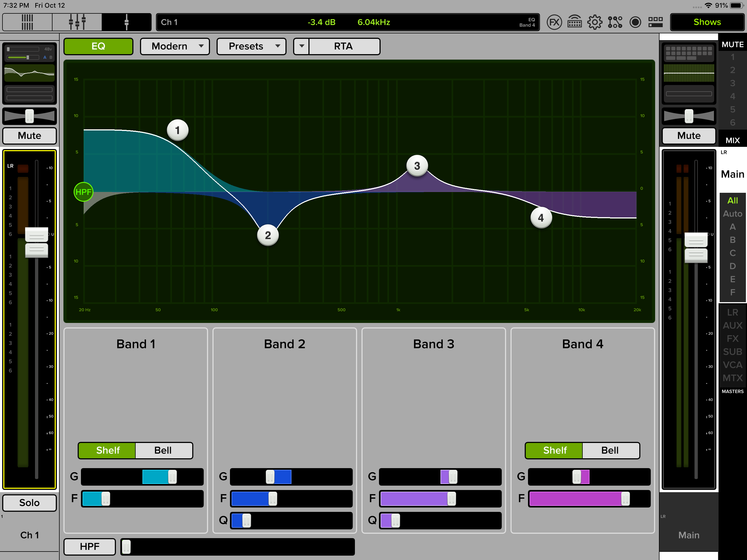Screen dimensions: 747x560
Task: Open the Shows button
Action: [707, 22]
